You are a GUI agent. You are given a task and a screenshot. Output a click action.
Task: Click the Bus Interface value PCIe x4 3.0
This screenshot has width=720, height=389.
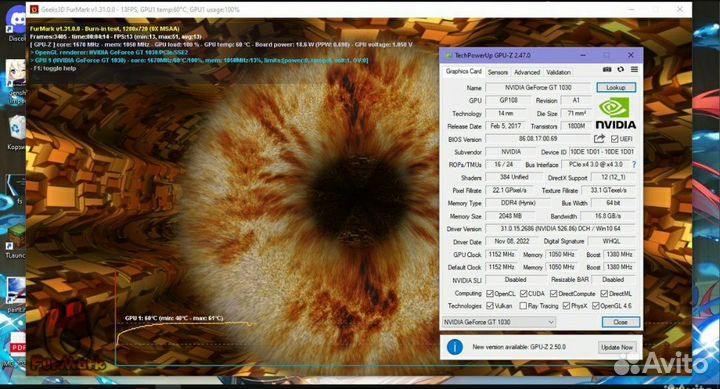[596, 164]
